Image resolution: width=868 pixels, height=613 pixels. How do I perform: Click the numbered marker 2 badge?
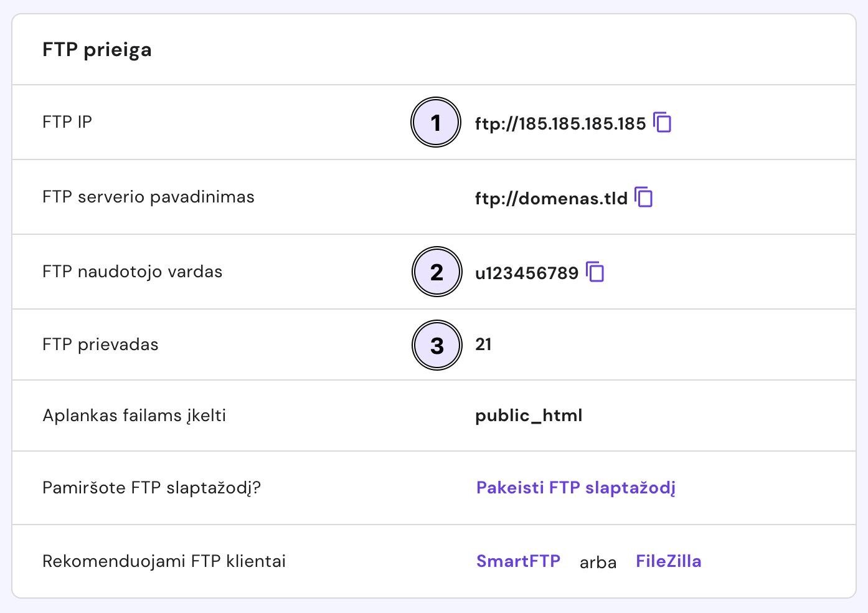point(437,272)
